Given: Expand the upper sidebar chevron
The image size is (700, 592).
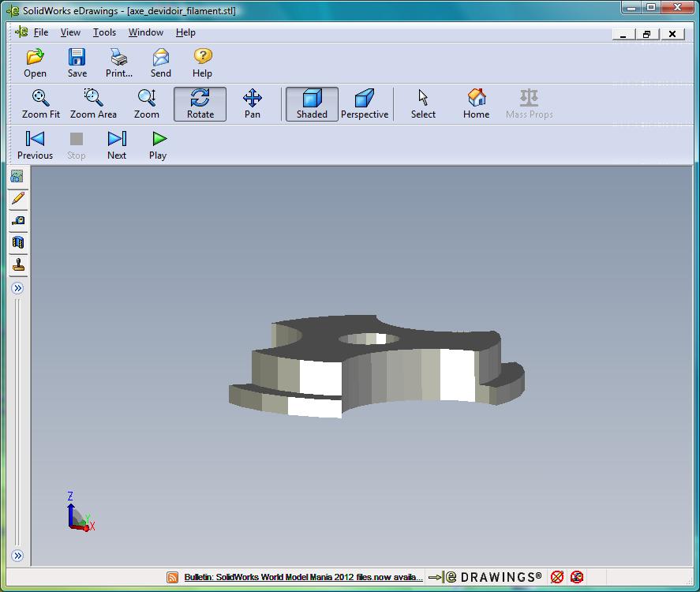Looking at the screenshot, I should coord(17,289).
